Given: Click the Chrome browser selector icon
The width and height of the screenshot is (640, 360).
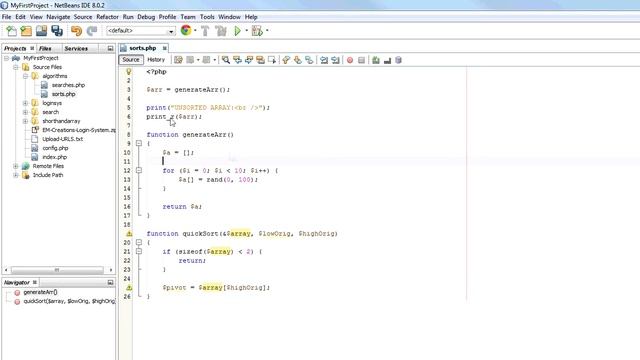Looking at the screenshot, I should tap(186, 30).
